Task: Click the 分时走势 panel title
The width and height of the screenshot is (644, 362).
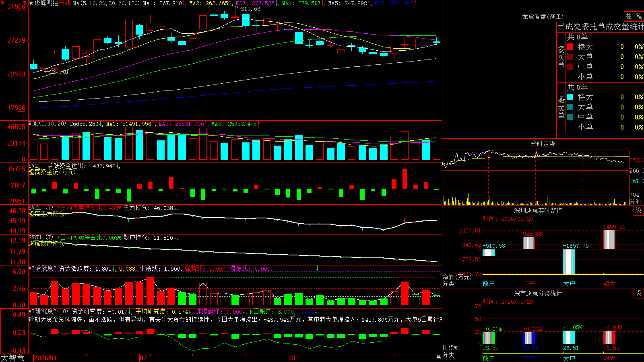Action: click(543, 144)
